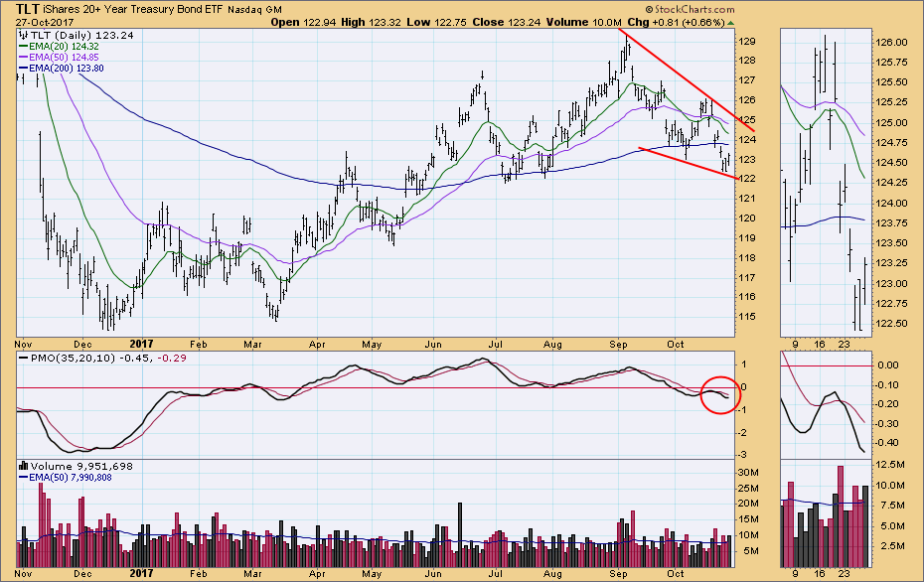Click the High 123.32 value
This screenshot has width=924, height=582.
pos(372,23)
